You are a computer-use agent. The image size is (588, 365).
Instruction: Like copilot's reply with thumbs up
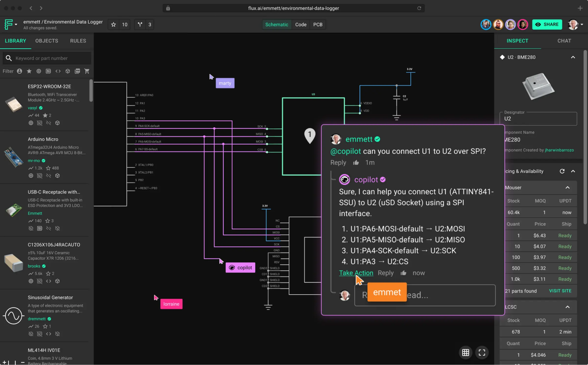pos(403,273)
